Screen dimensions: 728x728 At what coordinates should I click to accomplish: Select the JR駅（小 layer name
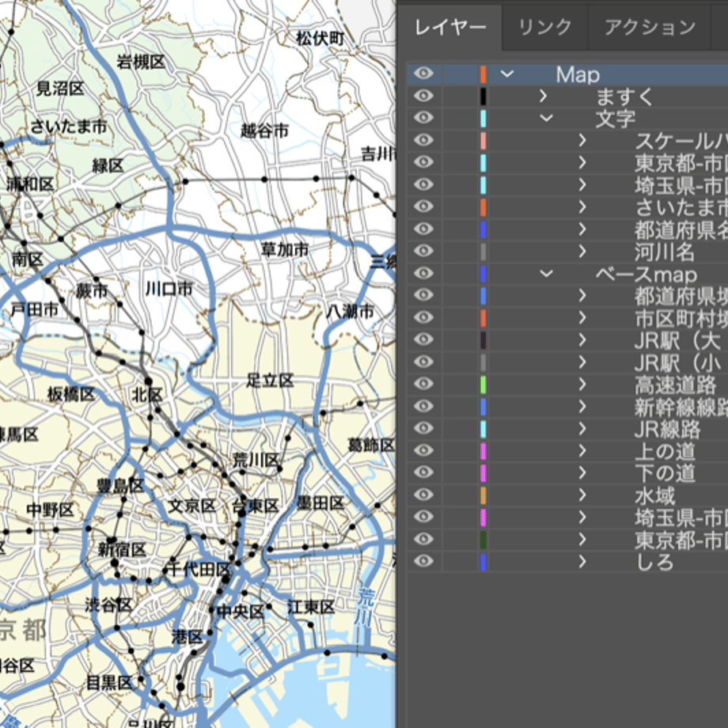(x=678, y=363)
